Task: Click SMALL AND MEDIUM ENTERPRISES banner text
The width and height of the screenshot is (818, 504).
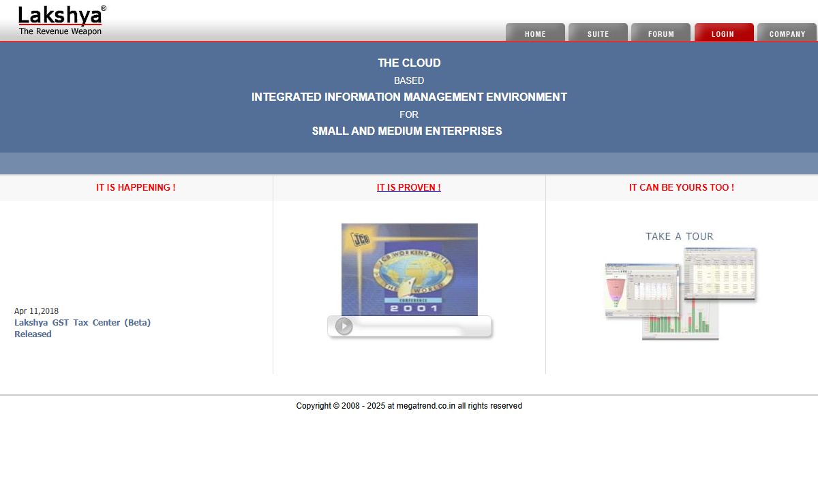Action: tap(407, 131)
